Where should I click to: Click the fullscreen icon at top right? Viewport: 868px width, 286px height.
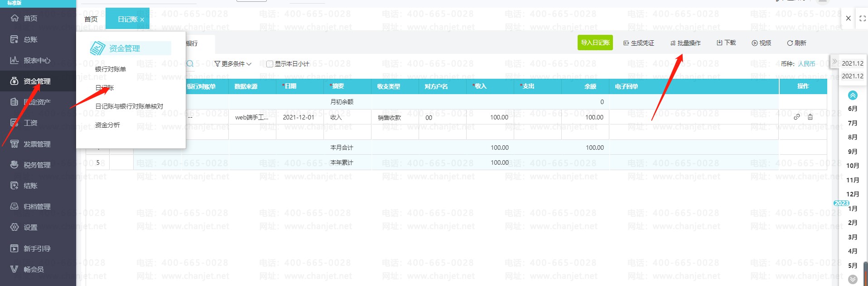click(x=862, y=19)
